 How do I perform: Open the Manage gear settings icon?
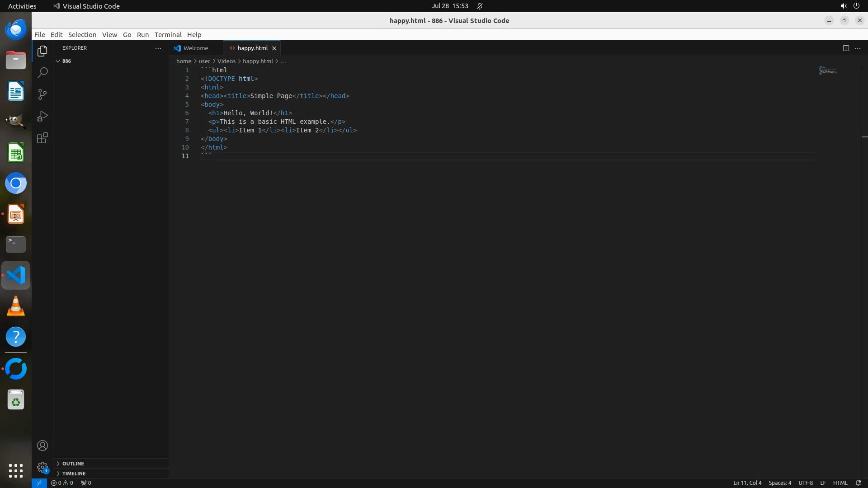pos(42,467)
